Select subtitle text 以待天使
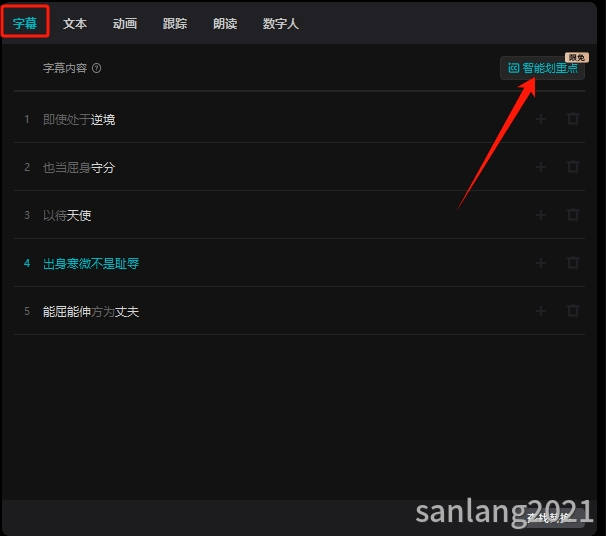Image resolution: width=606 pixels, height=536 pixels. 67,215
